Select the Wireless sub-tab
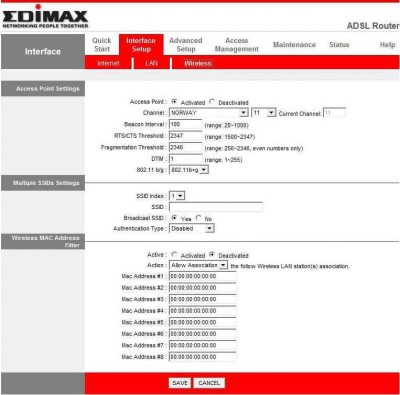 click(x=198, y=63)
